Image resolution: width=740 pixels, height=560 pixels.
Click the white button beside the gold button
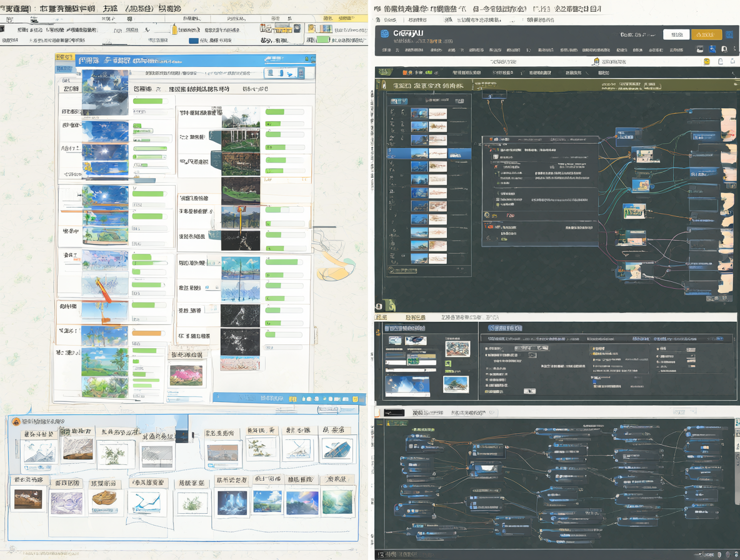coord(676,35)
